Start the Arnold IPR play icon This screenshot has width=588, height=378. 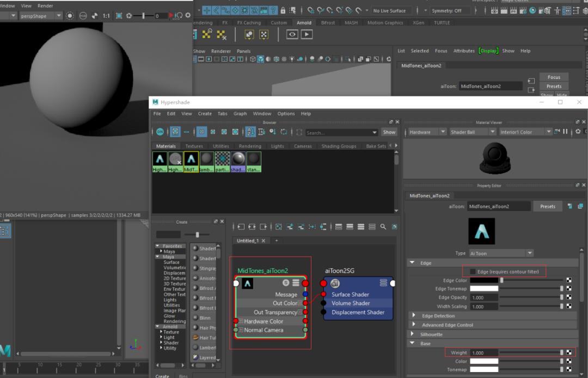307,34
